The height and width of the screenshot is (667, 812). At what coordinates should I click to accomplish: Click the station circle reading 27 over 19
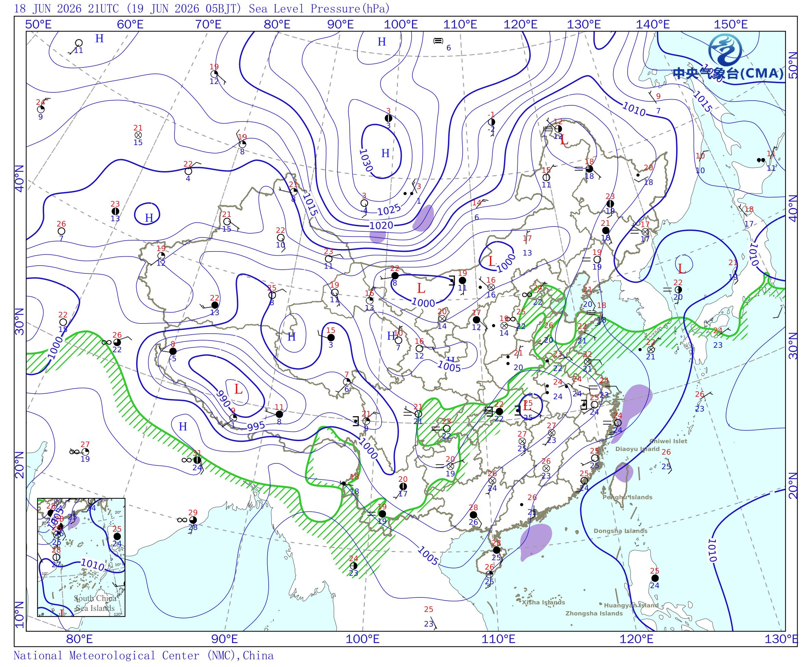85,451
